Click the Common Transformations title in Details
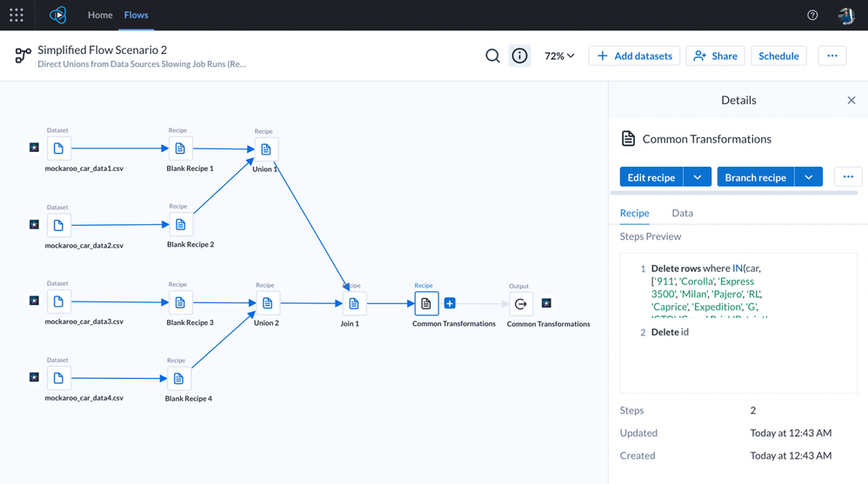This screenshot has width=868, height=484. pyautogui.click(x=707, y=139)
